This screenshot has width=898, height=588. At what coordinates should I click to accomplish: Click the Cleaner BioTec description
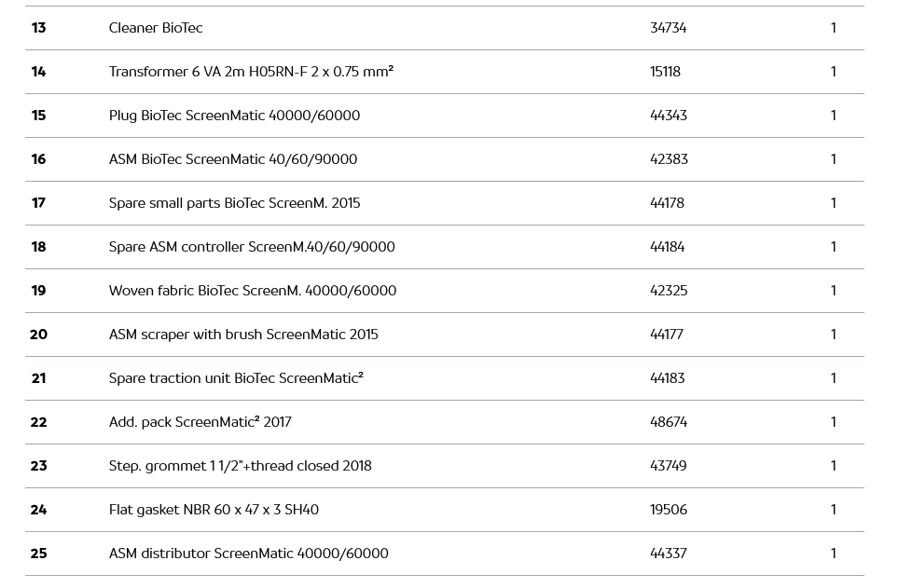[x=156, y=28]
